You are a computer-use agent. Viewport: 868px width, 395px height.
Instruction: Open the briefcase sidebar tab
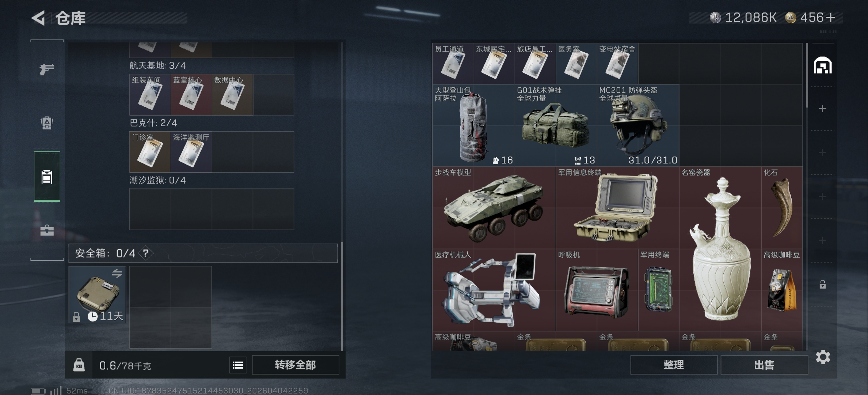(47, 230)
